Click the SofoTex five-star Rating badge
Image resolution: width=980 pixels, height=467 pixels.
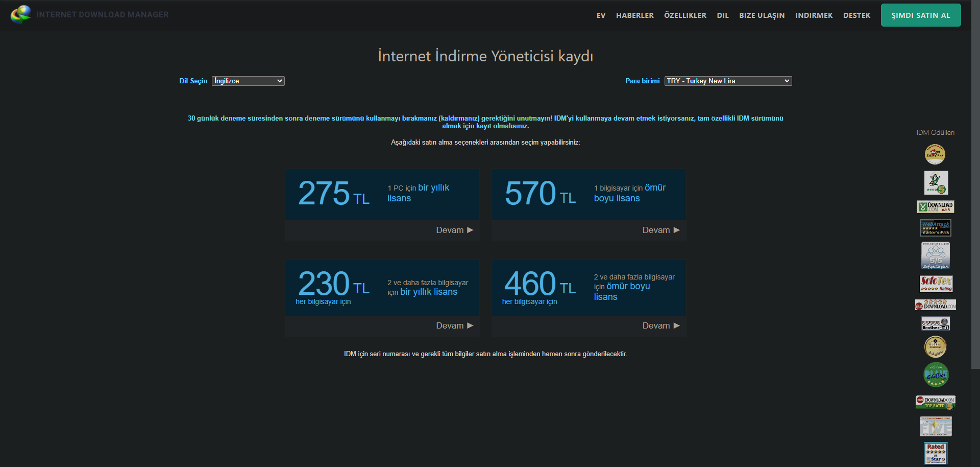[x=936, y=284]
